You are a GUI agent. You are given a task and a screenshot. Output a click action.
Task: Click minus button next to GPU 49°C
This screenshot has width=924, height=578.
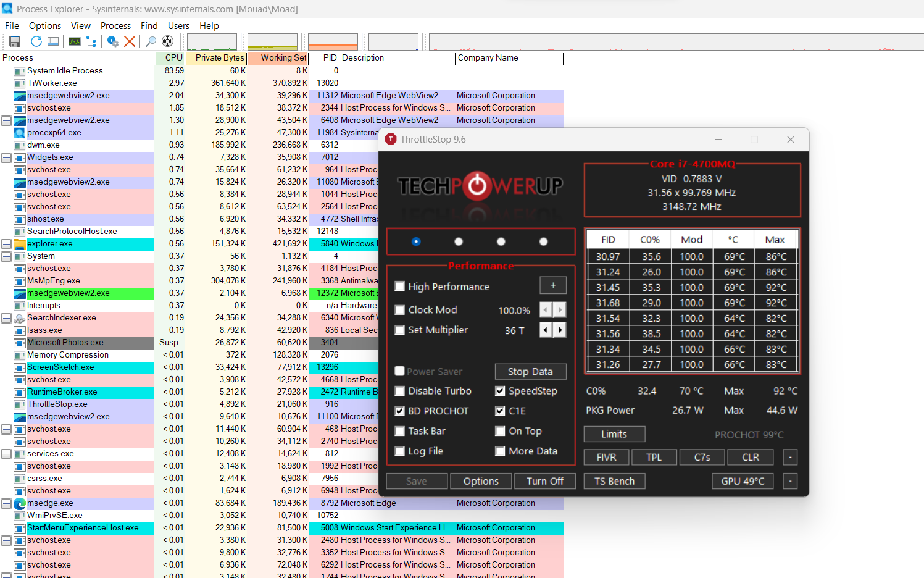[790, 481]
